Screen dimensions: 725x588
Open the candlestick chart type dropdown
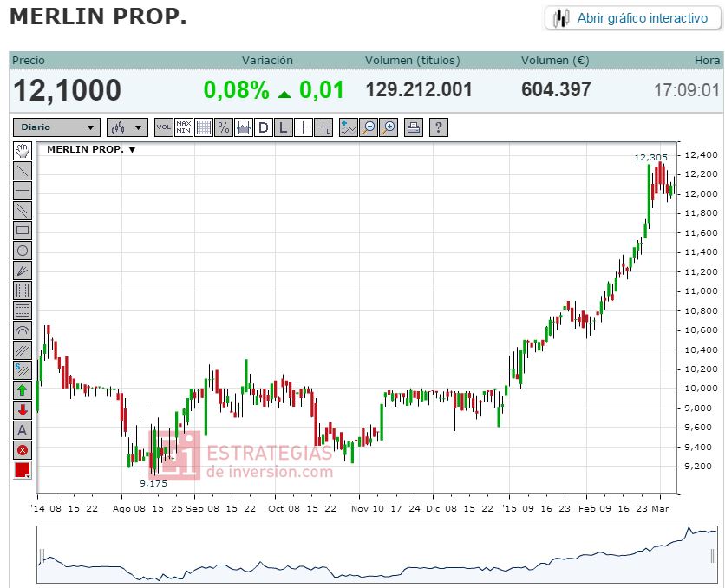click(x=127, y=127)
